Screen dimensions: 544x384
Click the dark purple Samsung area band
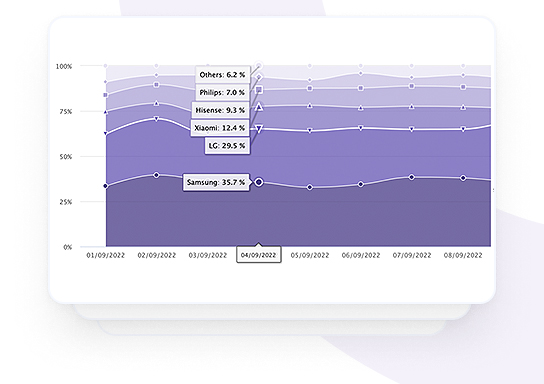click(x=298, y=219)
